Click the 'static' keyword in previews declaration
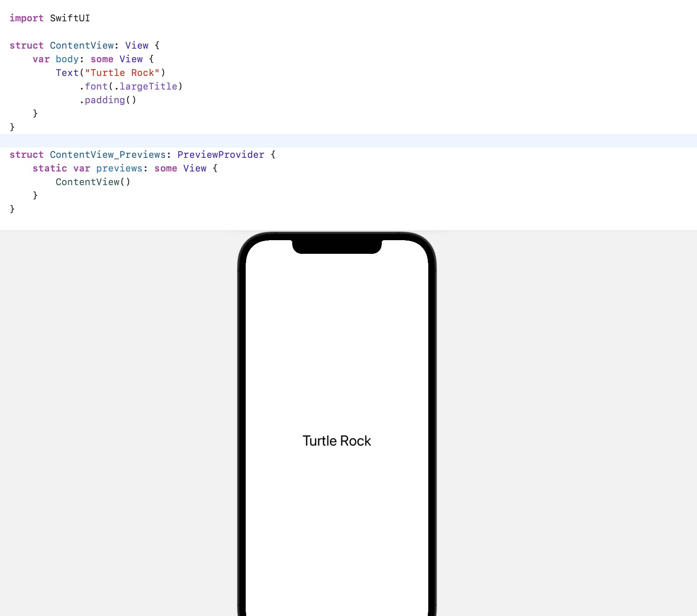 [x=50, y=169]
